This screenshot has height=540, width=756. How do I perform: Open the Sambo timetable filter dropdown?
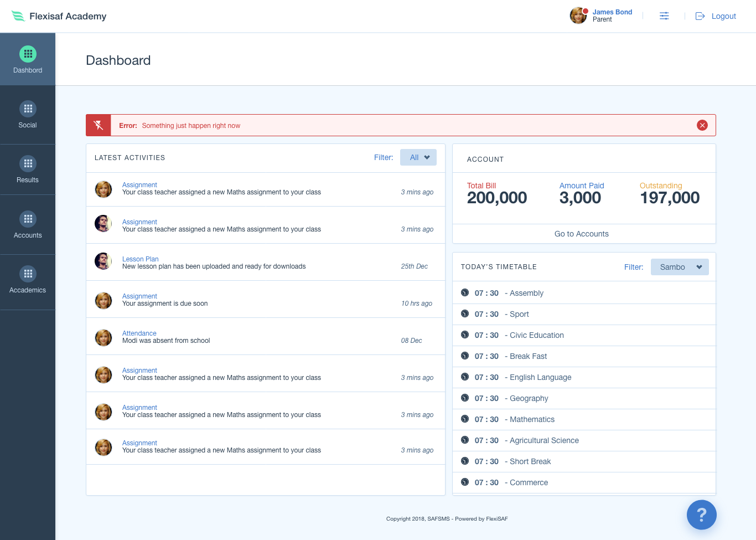(x=680, y=267)
